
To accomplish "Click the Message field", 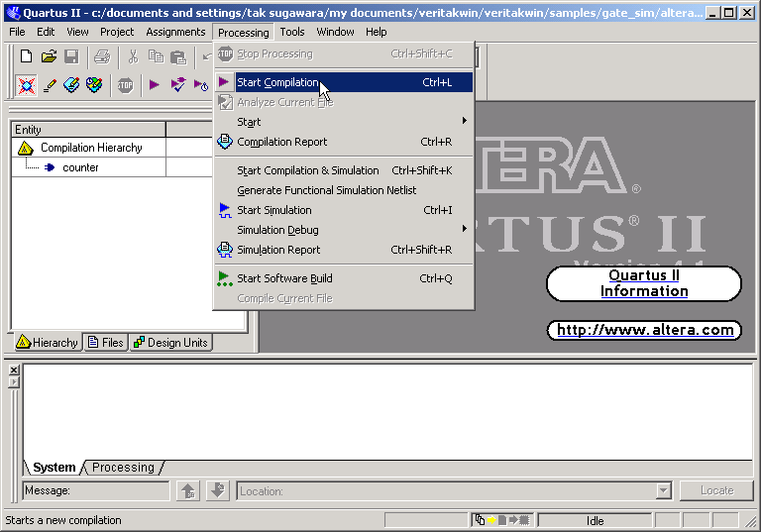I will pyautogui.click(x=95, y=490).
